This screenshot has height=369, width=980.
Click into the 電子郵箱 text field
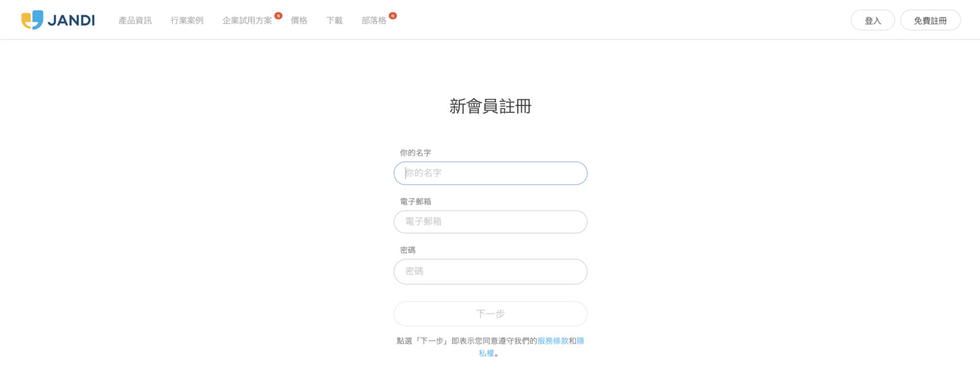pyautogui.click(x=490, y=222)
